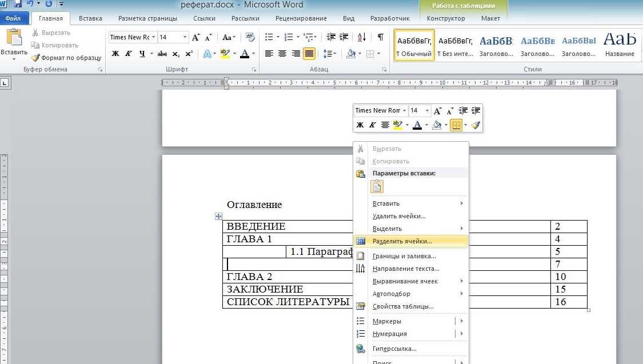Toggle justify alignment in the ribbon
This screenshot has height=364, width=643.
[x=309, y=54]
